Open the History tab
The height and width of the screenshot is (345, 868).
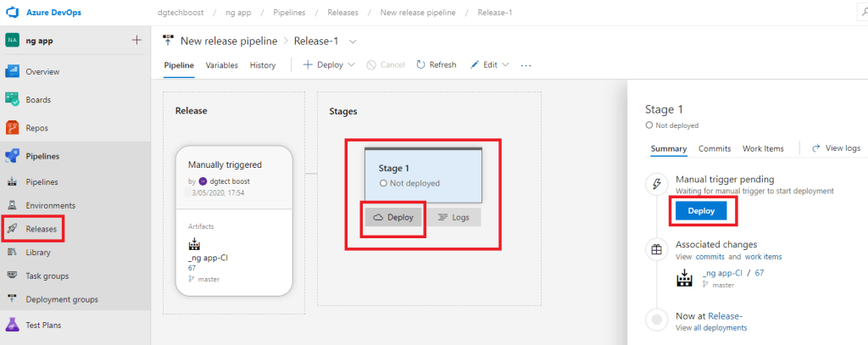coord(263,65)
